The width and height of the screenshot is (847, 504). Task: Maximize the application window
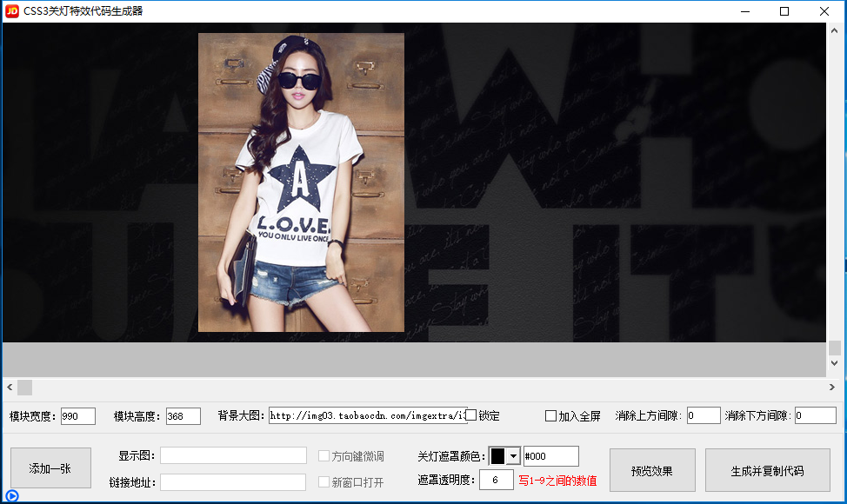pyautogui.click(x=784, y=11)
